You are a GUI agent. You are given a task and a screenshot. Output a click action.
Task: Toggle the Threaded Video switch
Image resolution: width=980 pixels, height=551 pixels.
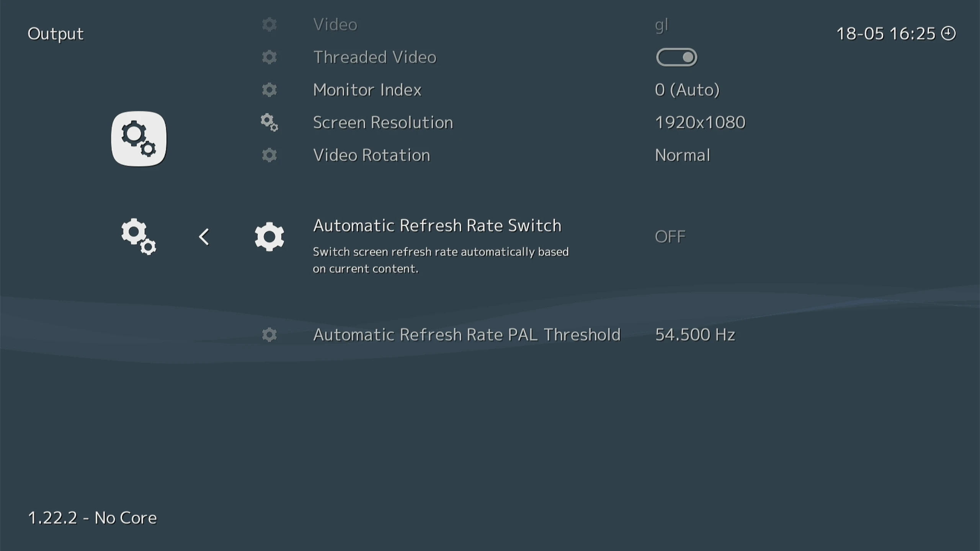tap(676, 57)
